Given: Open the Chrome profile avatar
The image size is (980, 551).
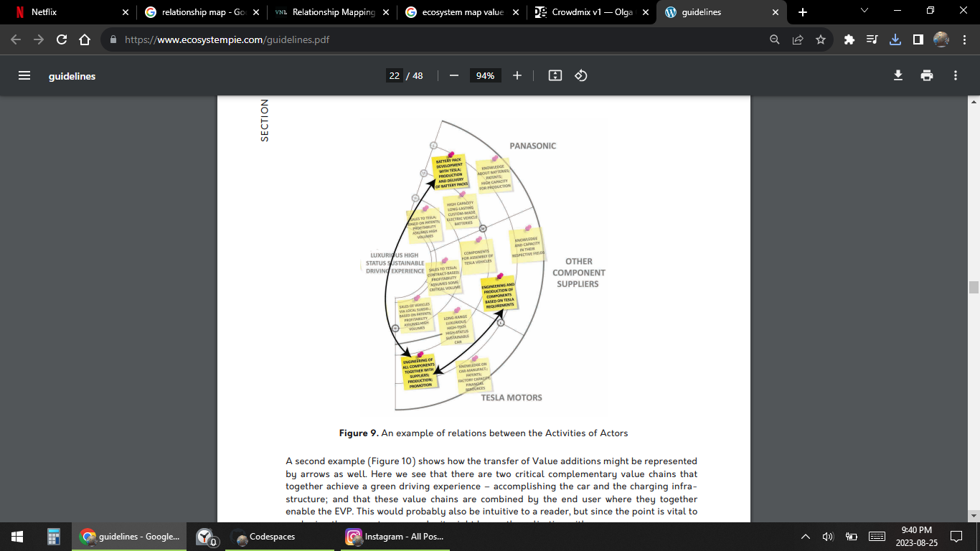Looking at the screenshot, I should click(941, 40).
